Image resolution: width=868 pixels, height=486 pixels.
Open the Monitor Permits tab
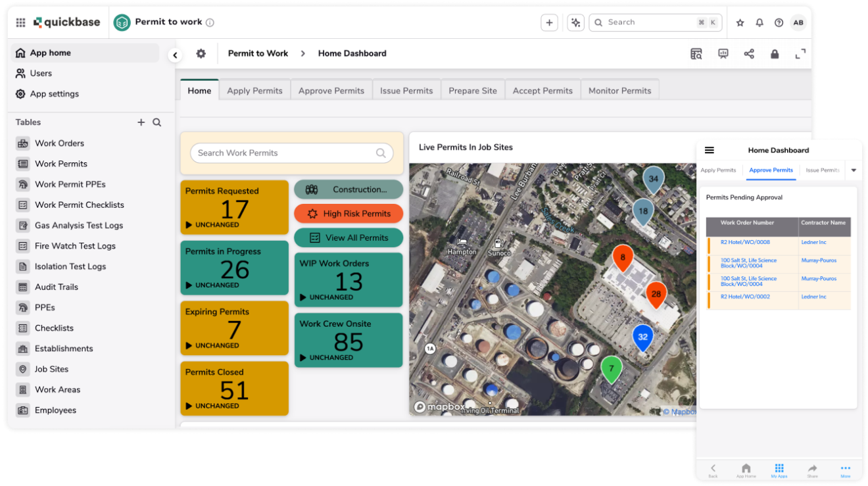(x=619, y=90)
